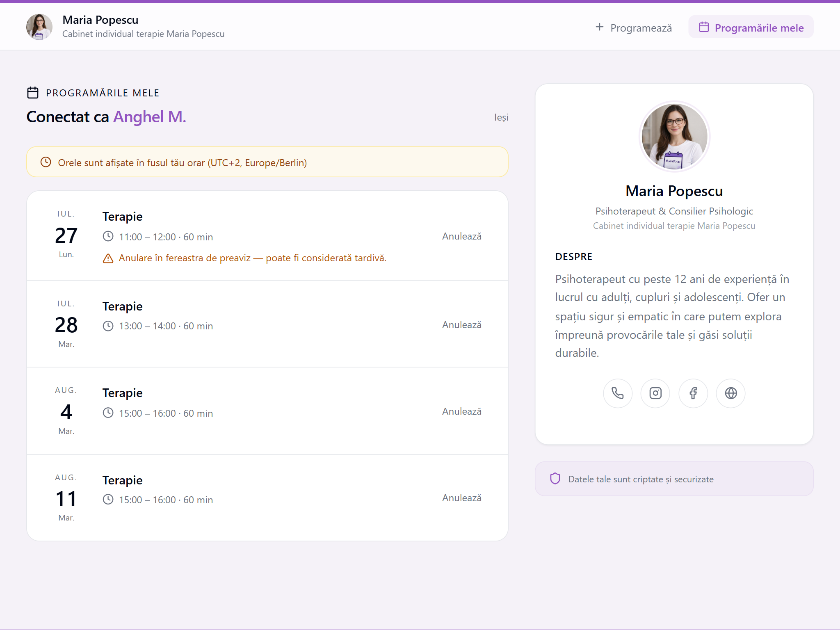Click the warning triangle icon for late cancellation
Viewport: 840px width, 630px height.
pos(108,258)
